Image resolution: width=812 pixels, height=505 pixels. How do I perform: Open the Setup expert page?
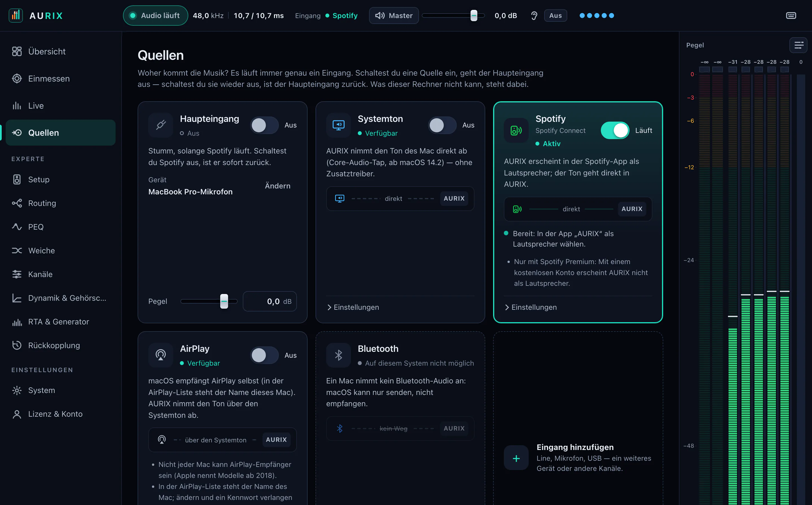click(61, 179)
